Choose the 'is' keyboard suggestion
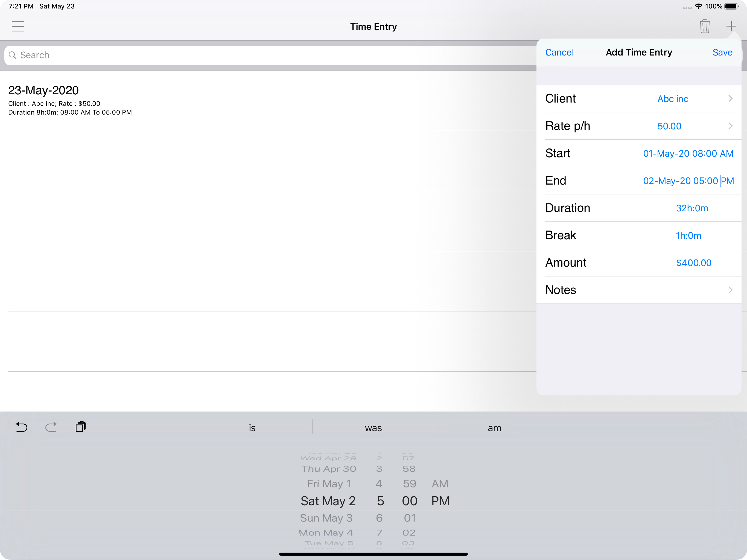Screen dimensions: 747x560 pos(252,428)
